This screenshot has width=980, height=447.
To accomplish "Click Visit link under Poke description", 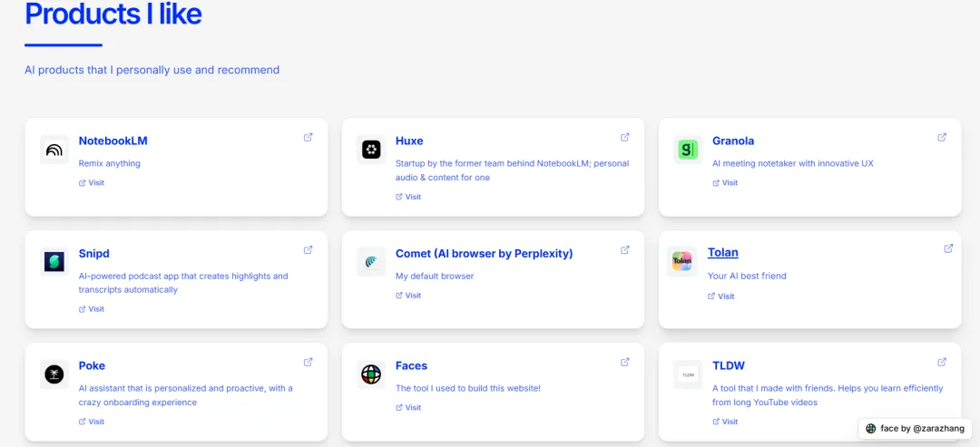I will point(92,422).
